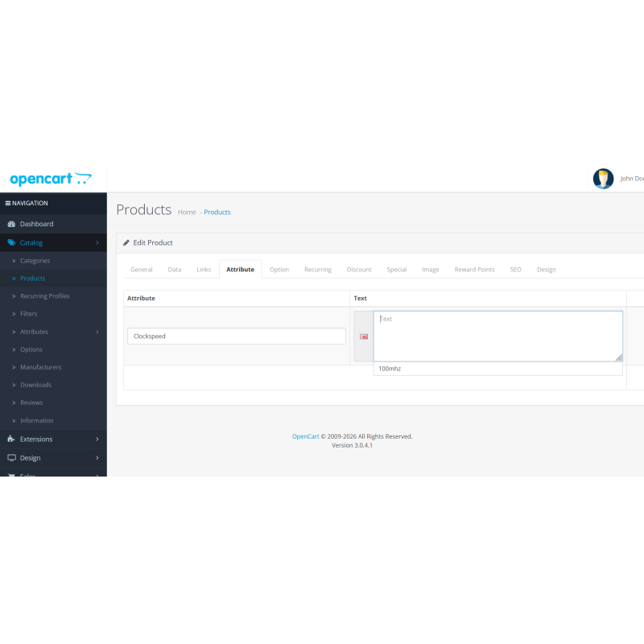Open the Home breadcrumb link
644x644 pixels.
(187, 213)
